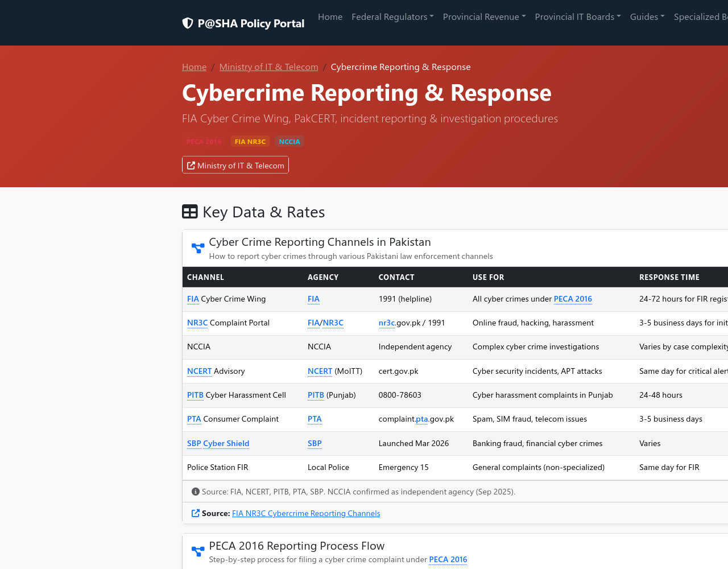728x569 pixels.
Task: Click Cyber harassment complaints in Punjab cell
Action: 551,395
